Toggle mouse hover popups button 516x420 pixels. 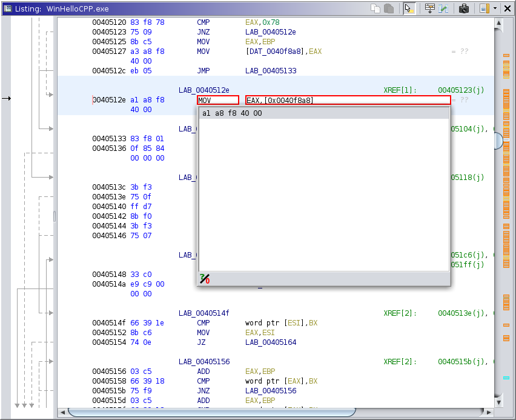(409, 8)
